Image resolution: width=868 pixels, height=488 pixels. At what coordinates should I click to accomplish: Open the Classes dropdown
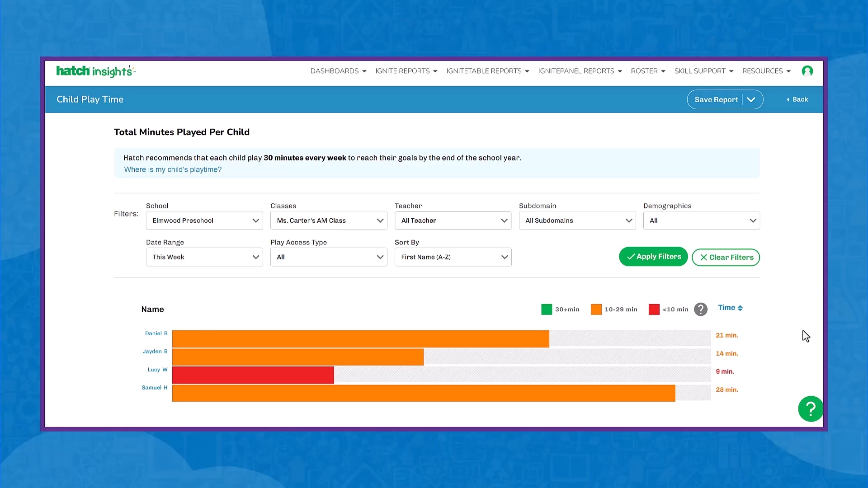pos(329,221)
